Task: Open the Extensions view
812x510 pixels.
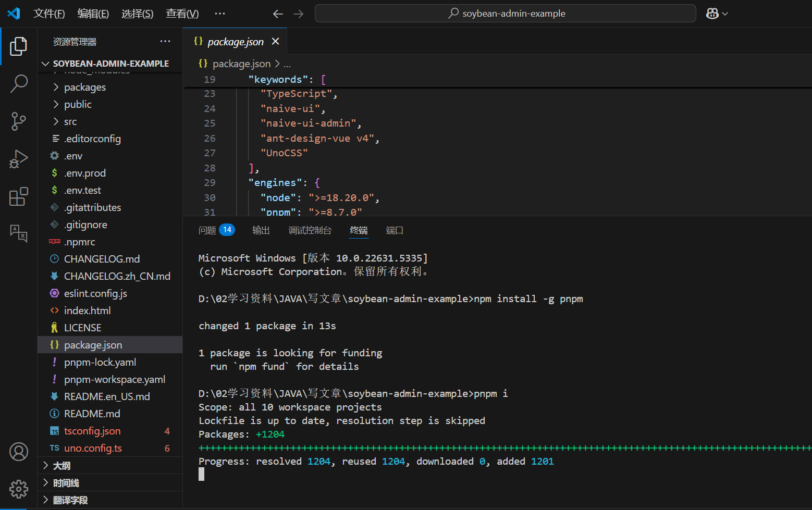Action: (x=19, y=196)
